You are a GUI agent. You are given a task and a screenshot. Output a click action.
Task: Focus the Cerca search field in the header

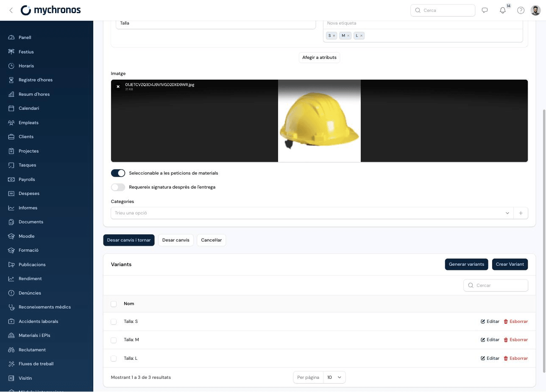443,10
